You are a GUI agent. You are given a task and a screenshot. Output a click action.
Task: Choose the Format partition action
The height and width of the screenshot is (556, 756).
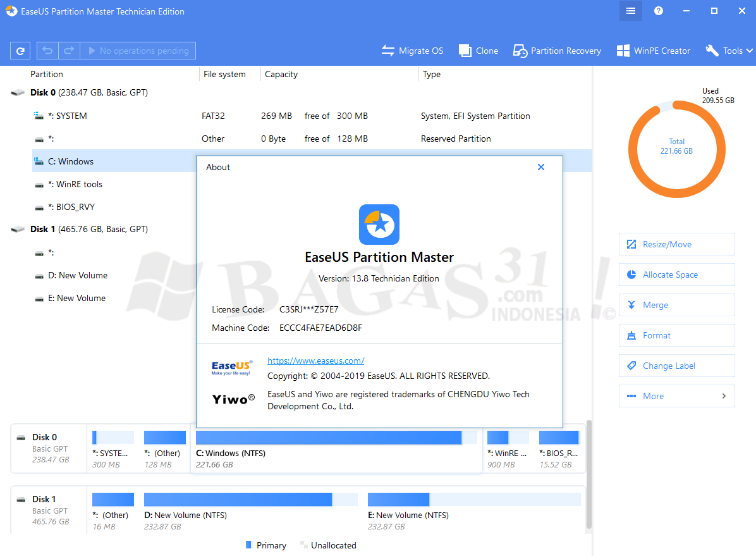(x=676, y=335)
